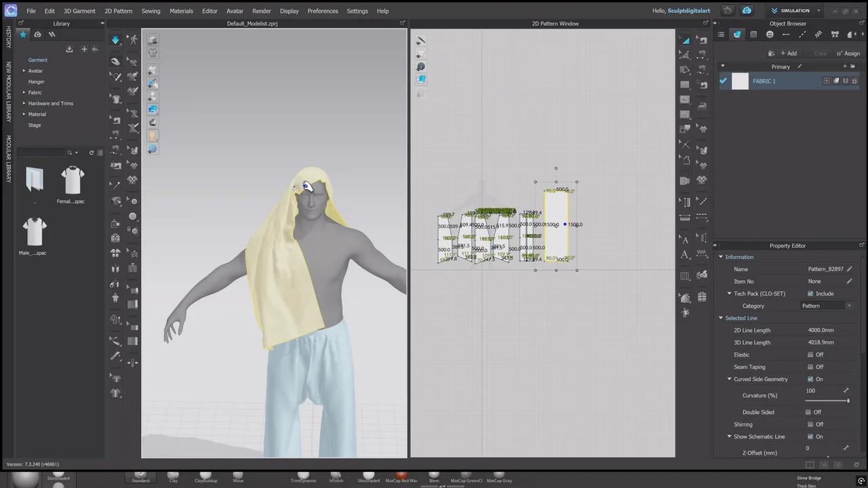Click the FABRIC 1 color swatch
868x488 pixels.
click(740, 81)
